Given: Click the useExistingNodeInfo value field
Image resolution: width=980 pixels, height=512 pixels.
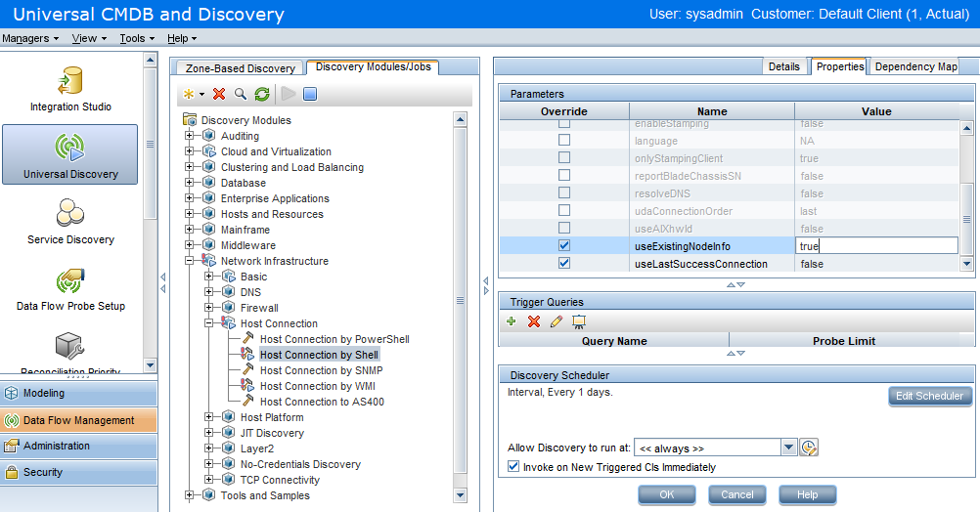Looking at the screenshot, I should pos(875,246).
